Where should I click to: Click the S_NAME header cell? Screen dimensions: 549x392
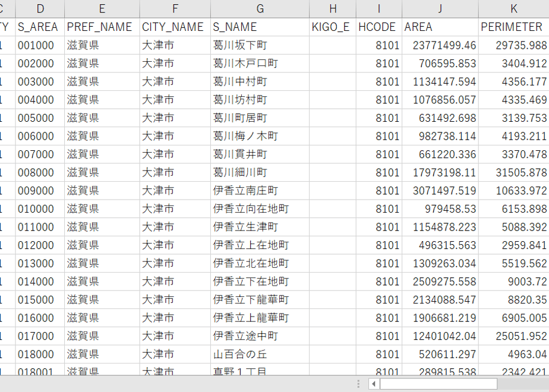tap(260, 27)
